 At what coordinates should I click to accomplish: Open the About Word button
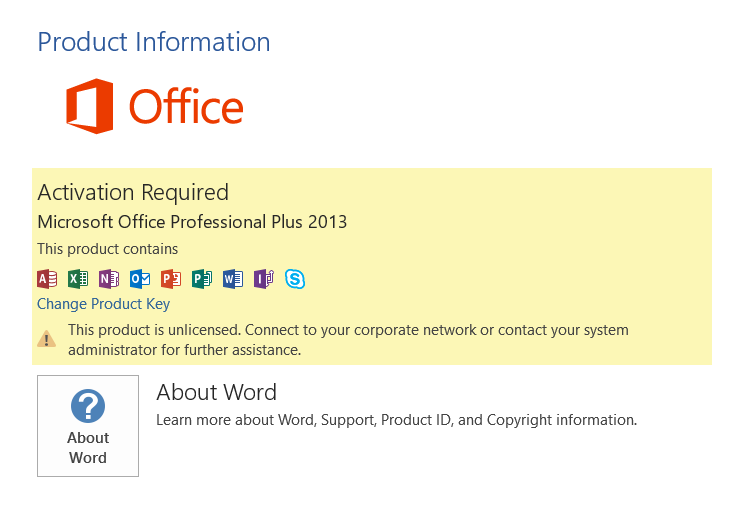pos(88,426)
